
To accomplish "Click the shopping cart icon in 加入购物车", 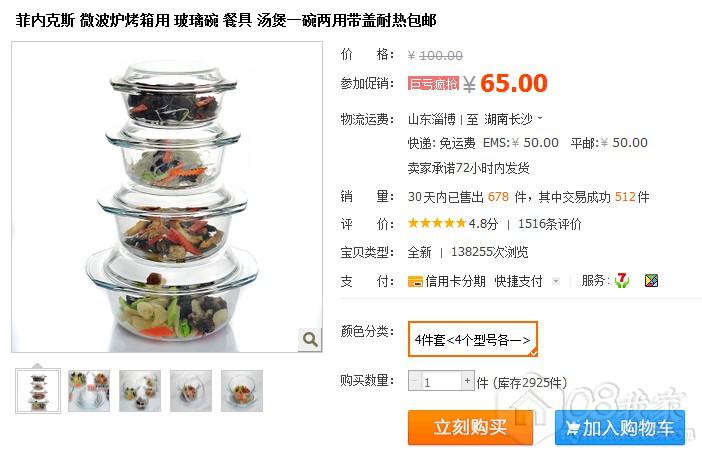I will tap(572, 428).
